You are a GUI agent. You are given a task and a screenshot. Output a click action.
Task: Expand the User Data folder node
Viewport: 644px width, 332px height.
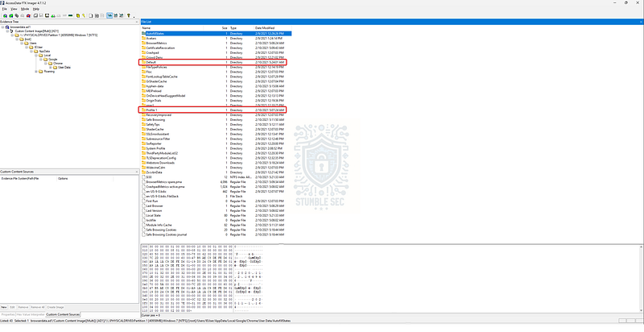point(51,68)
